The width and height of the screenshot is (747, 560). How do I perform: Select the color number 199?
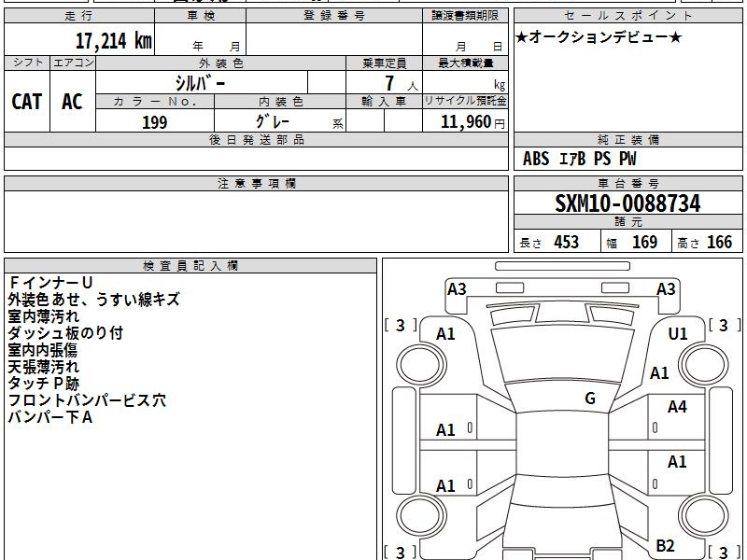[154, 122]
